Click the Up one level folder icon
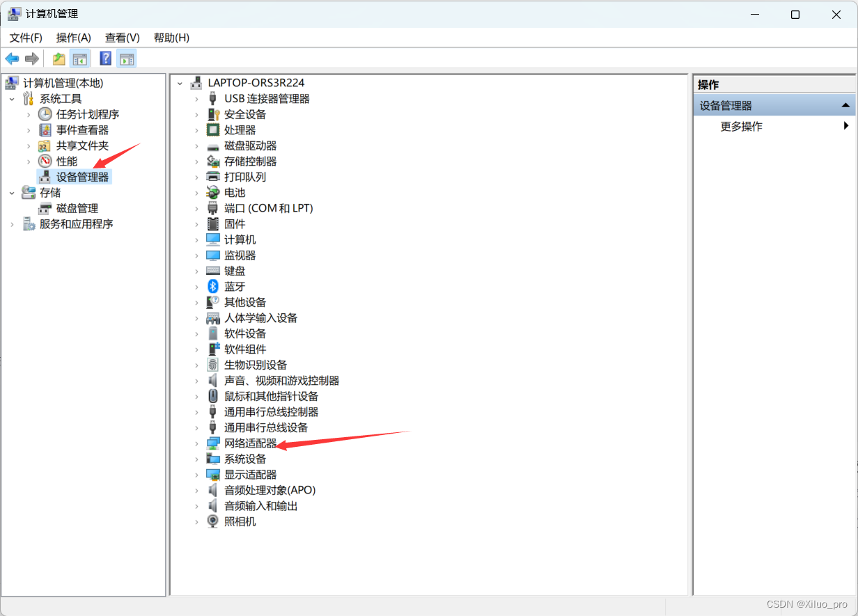The height and width of the screenshot is (616, 858). (x=59, y=58)
